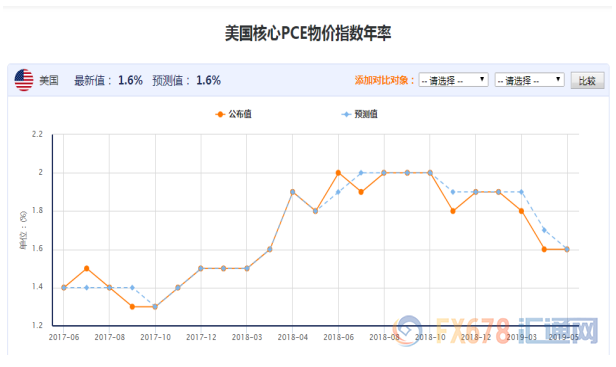Click the 2018-06 x-axis label
Screen dimensions: 616x367
338,337
